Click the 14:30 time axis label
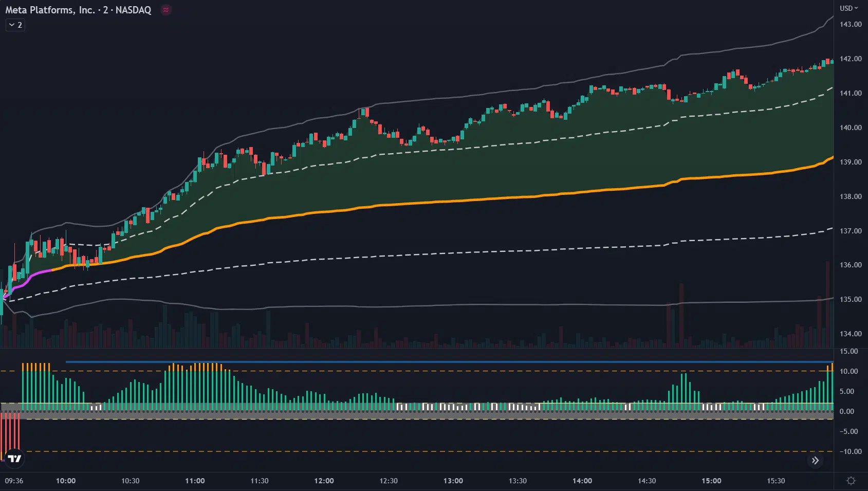The height and width of the screenshot is (491, 868). tap(647, 481)
